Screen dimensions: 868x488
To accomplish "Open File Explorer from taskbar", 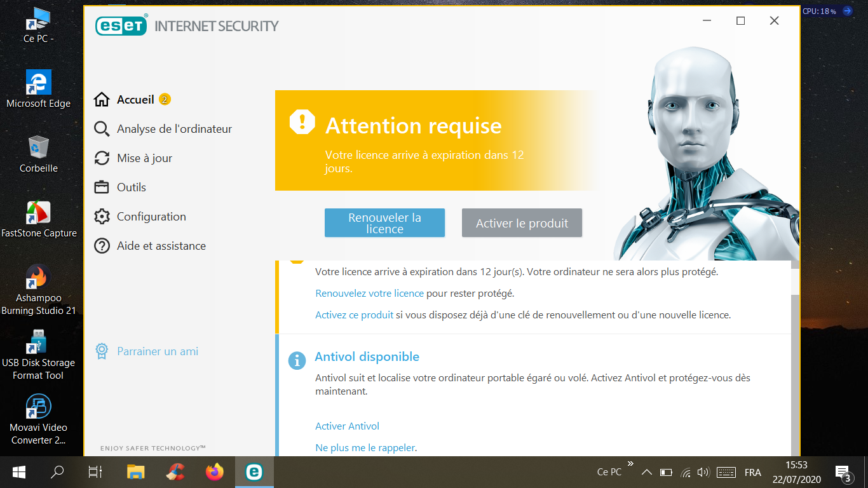I will tap(136, 472).
